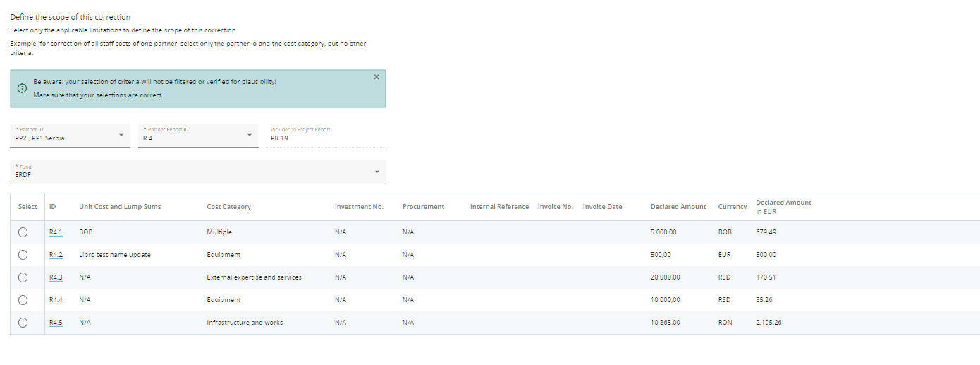The image size is (980, 365).
Task: Select the R4.5 row radio button
Action: [23, 323]
